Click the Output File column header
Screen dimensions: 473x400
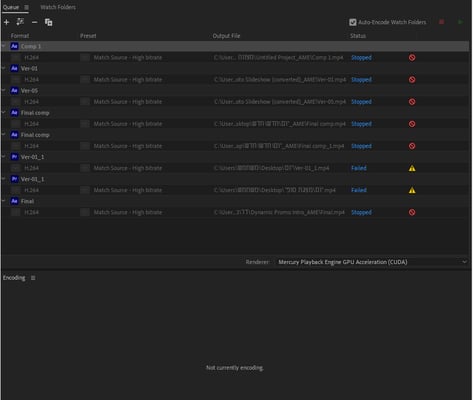226,36
